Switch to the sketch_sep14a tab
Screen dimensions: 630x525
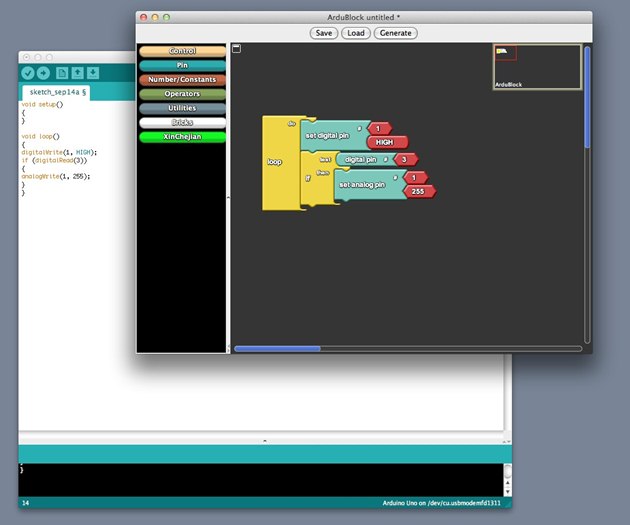pyautogui.click(x=56, y=92)
